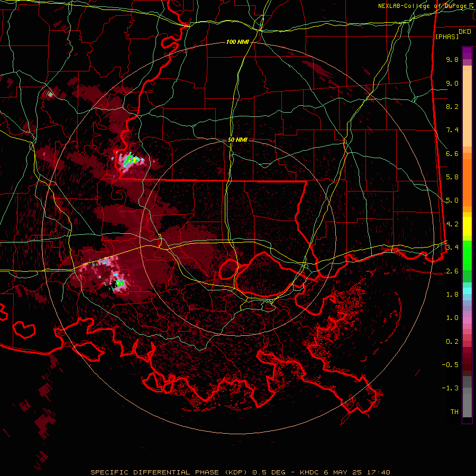Screen dimensions: 476x476
Task: Click the purple top band of the color scale
Action: coord(467,53)
